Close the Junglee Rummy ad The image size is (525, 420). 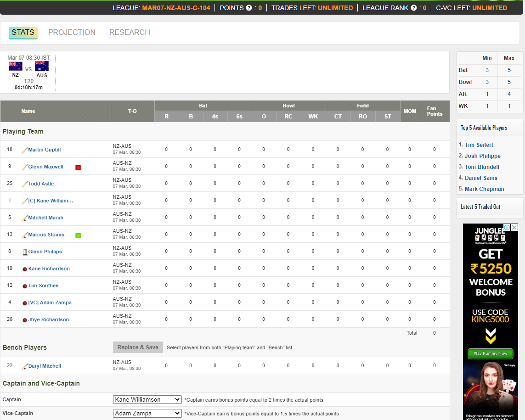point(514,227)
